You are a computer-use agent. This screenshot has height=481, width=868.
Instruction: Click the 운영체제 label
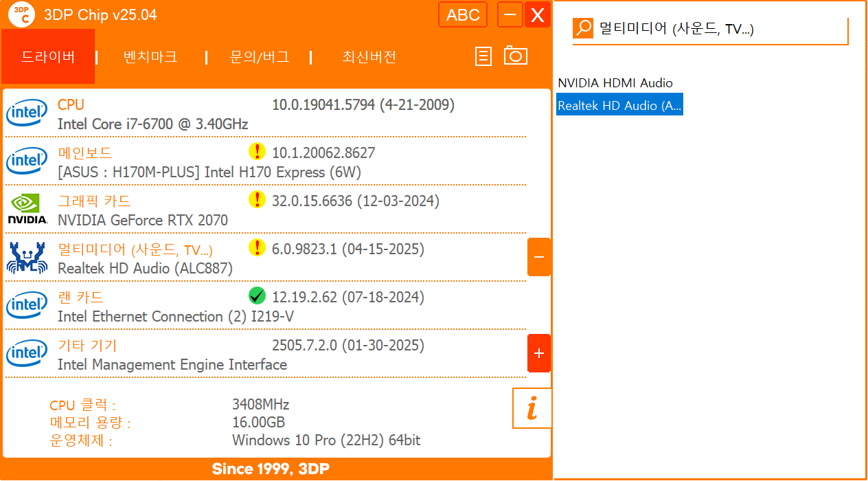point(80,441)
